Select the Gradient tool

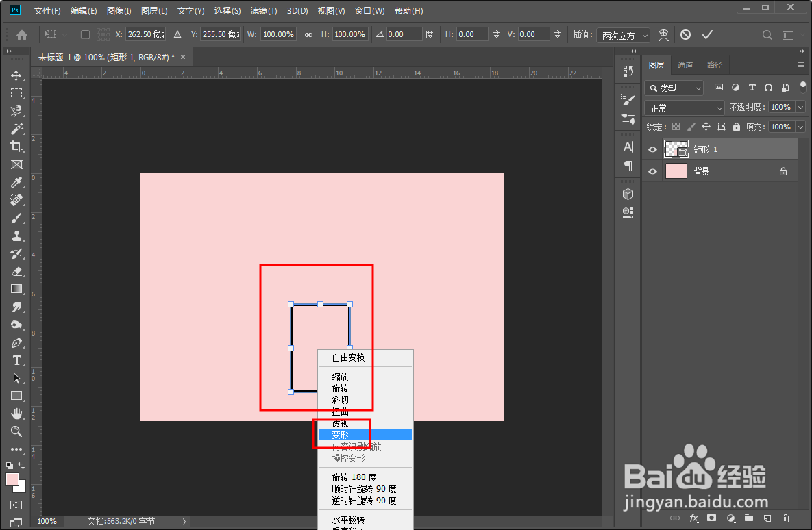click(16, 289)
